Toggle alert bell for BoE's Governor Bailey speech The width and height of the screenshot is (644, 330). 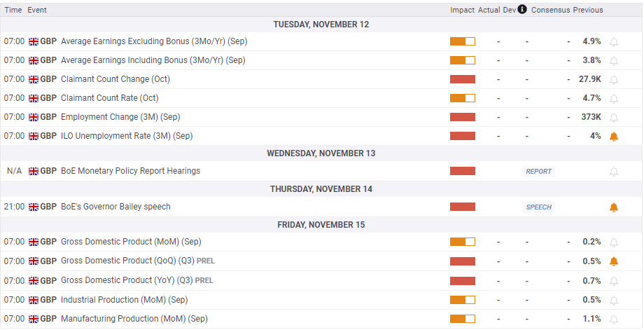tap(614, 207)
